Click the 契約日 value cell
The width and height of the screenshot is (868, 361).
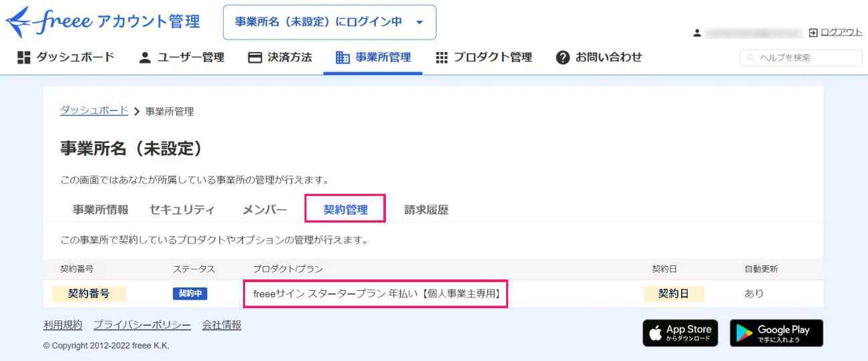[x=674, y=293]
